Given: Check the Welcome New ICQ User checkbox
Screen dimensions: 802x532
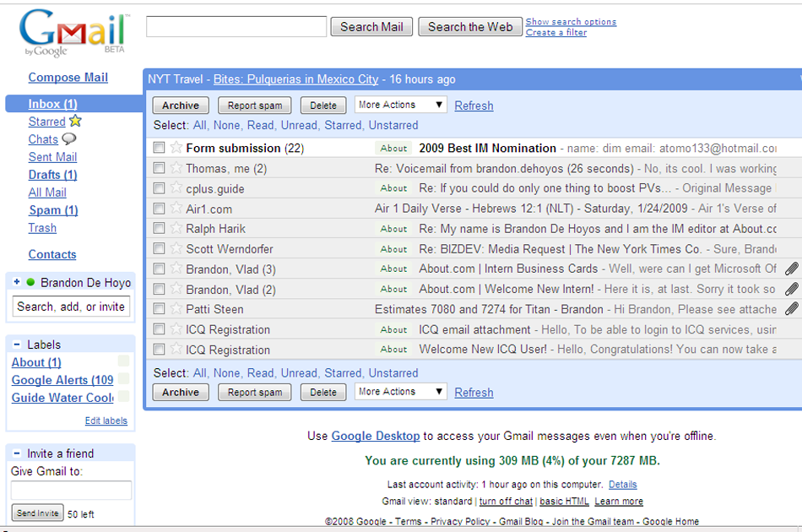Looking at the screenshot, I should 159,350.
